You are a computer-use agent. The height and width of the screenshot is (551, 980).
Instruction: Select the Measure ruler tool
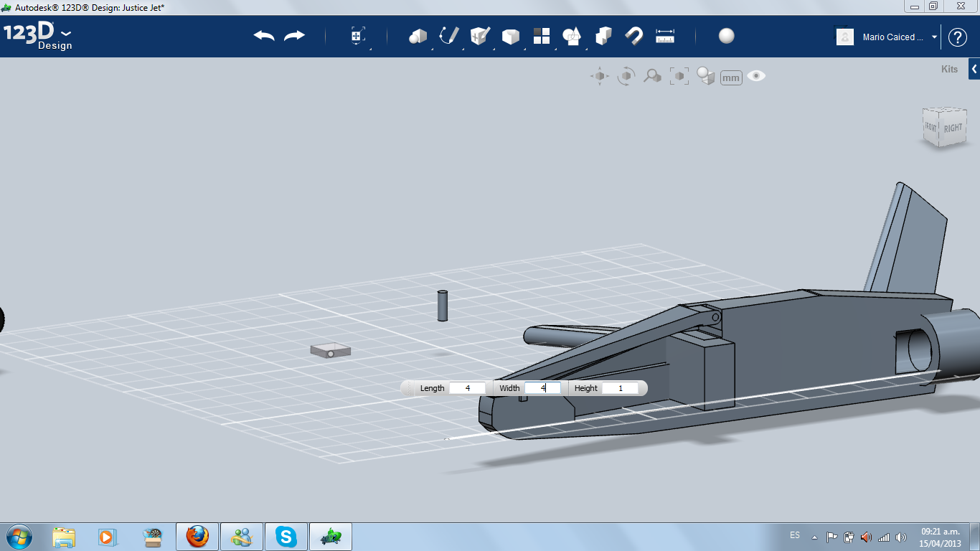pyautogui.click(x=665, y=36)
